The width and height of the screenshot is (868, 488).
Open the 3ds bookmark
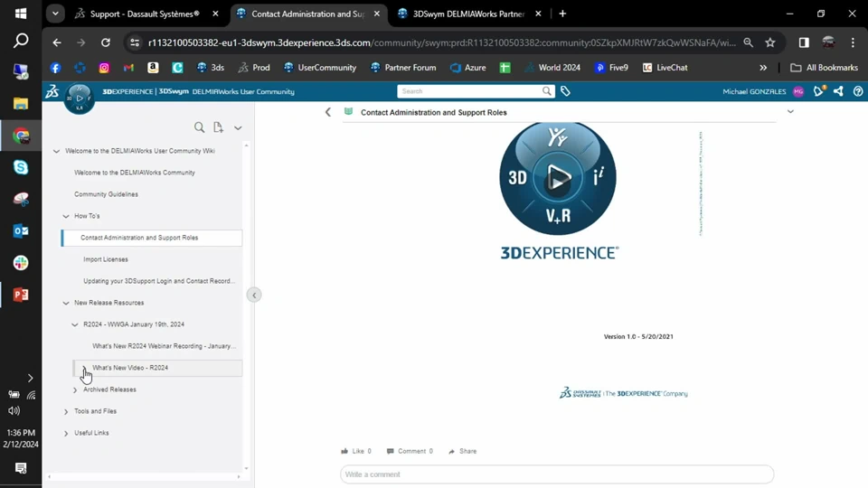tap(211, 68)
